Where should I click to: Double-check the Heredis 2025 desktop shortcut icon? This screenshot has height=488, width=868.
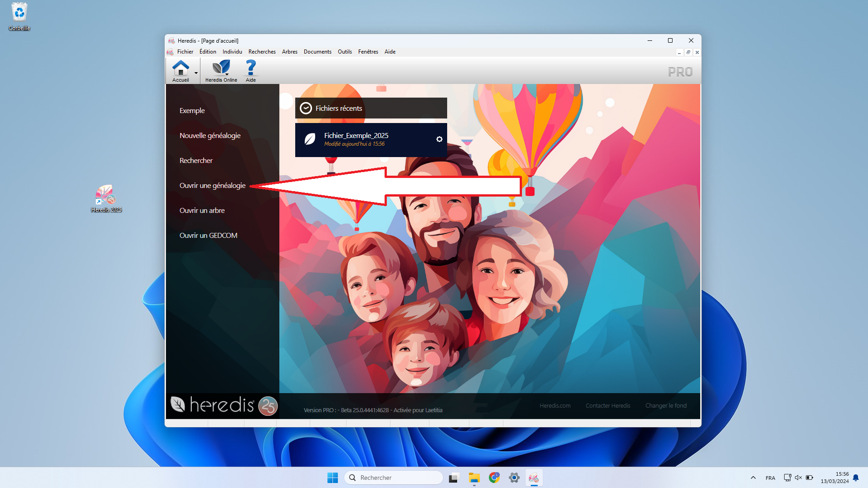tap(106, 196)
